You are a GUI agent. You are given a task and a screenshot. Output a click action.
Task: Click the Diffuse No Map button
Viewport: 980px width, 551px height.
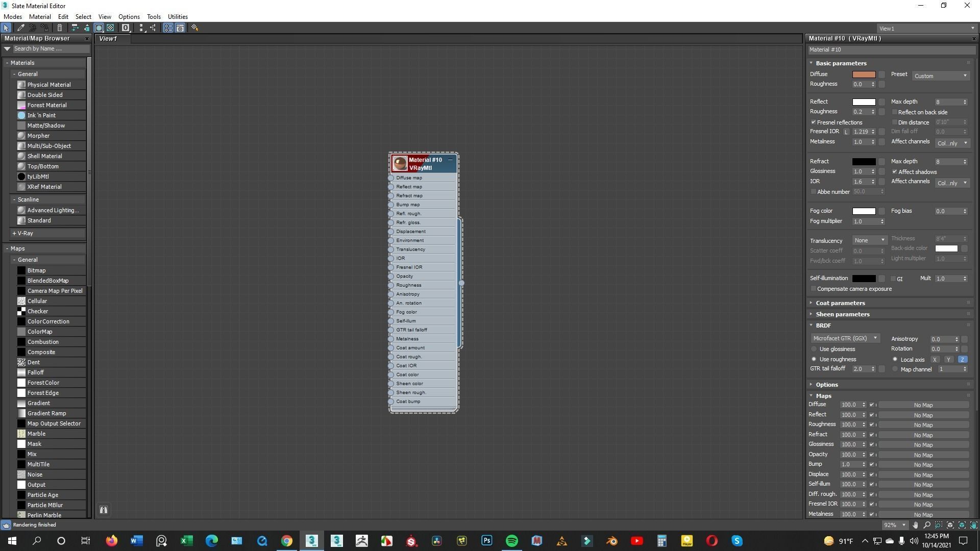[923, 405]
